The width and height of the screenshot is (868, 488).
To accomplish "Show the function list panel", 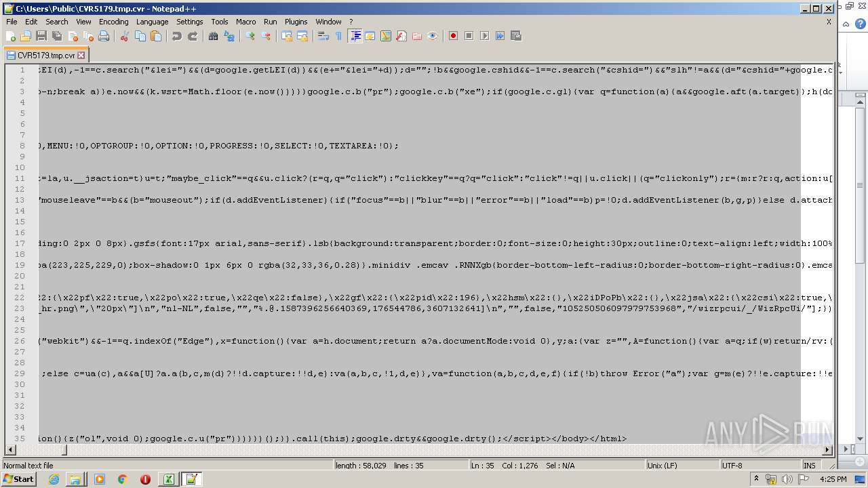I will pyautogui.click(x=401, y=36).
